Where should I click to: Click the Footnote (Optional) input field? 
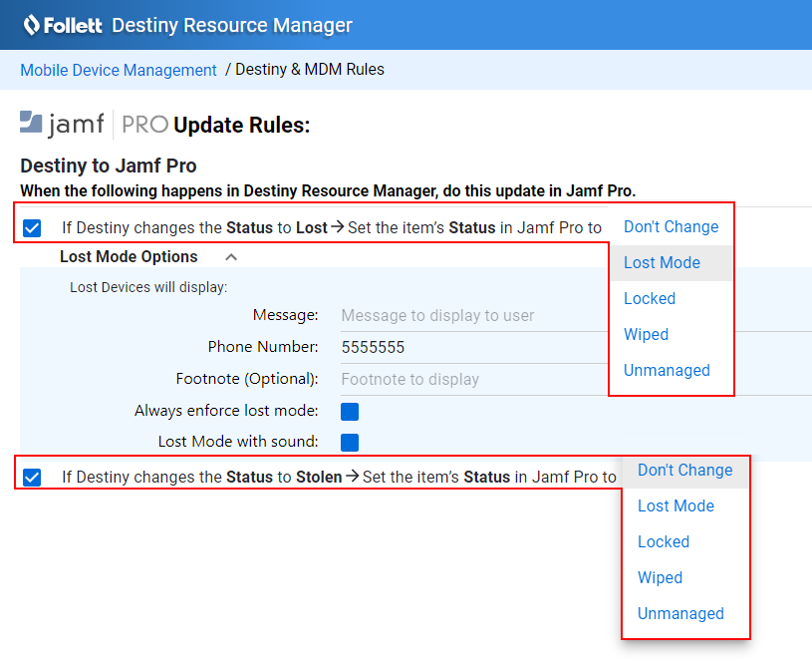coord(474,379)
